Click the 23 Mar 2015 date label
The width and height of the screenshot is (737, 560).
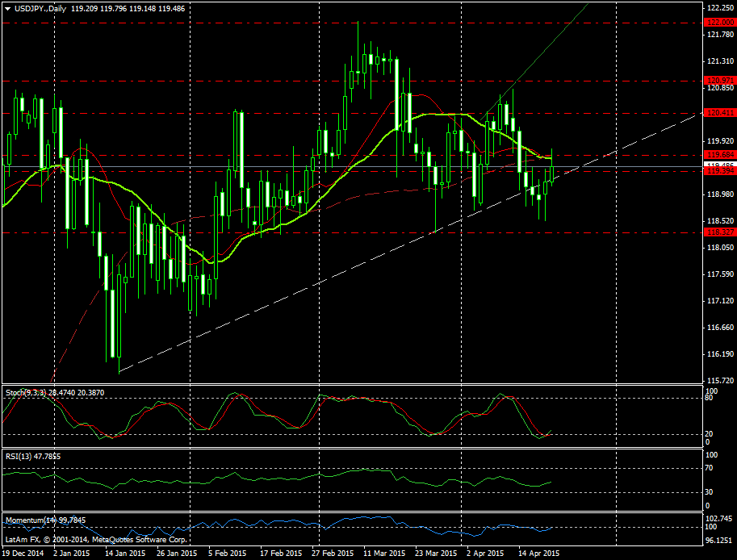click(436, 554)
